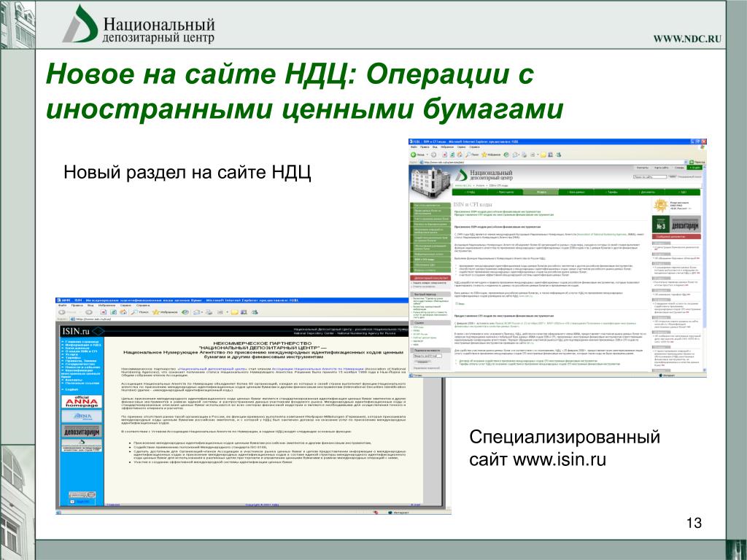Open Справка menu in ISIN.ru browser window
The image size is (747, 560).
tap(143, 306)
